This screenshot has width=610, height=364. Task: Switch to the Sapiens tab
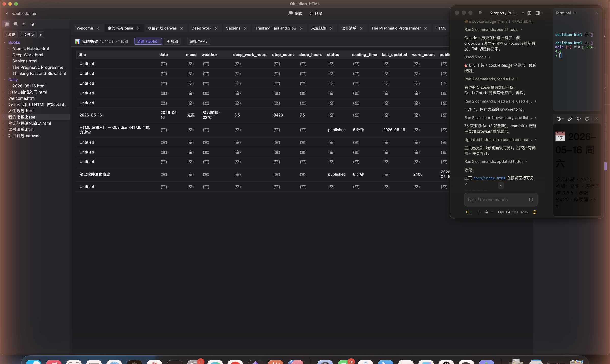coord(233,28)
